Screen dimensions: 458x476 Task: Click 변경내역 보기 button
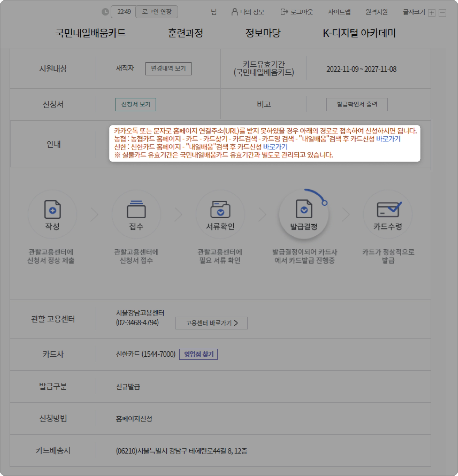click(168, 69)
